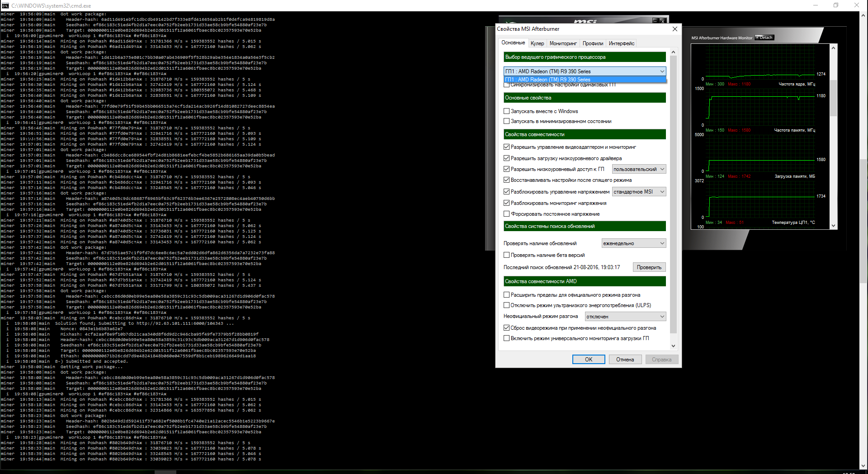This screenshot has height=474, width=868.
Task: Click the cmd.exe icon in title bar
Action: point(5,5)
